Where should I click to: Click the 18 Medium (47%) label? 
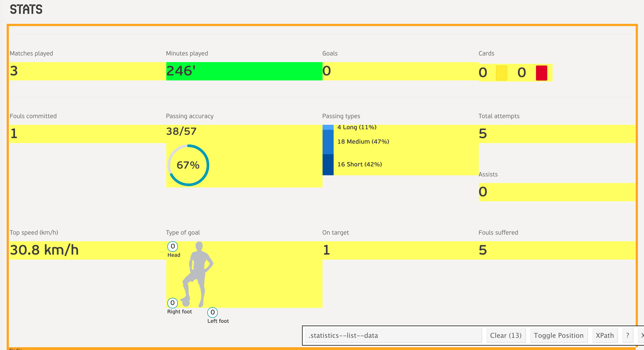click(363, 142)
